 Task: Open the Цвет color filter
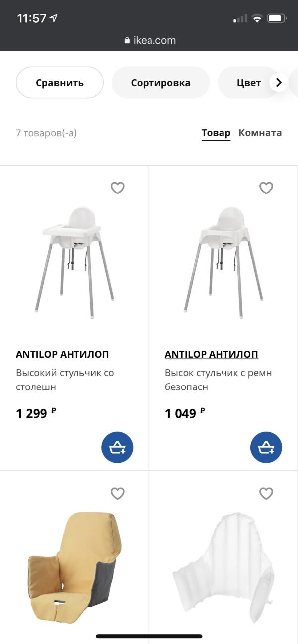249,83
